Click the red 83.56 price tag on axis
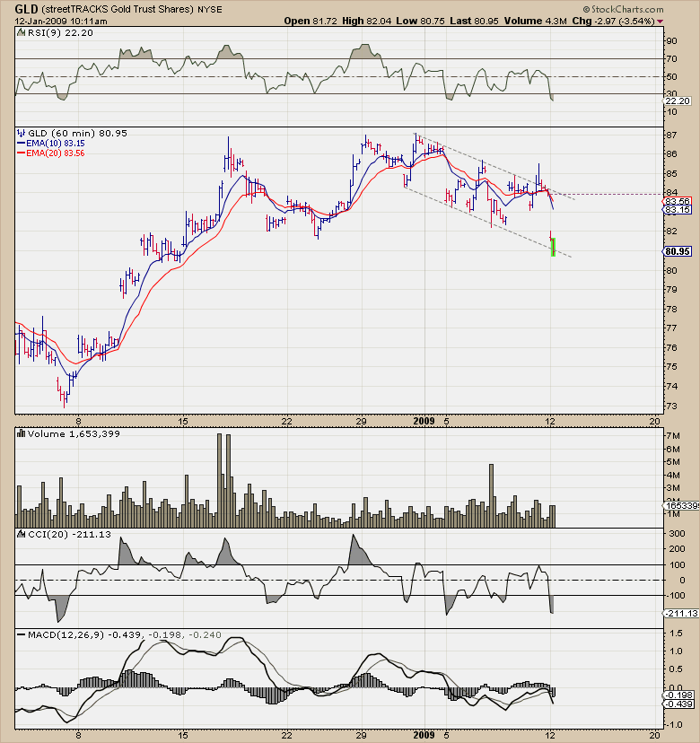This screenshot has width=700, height=743. coord(677,201)
